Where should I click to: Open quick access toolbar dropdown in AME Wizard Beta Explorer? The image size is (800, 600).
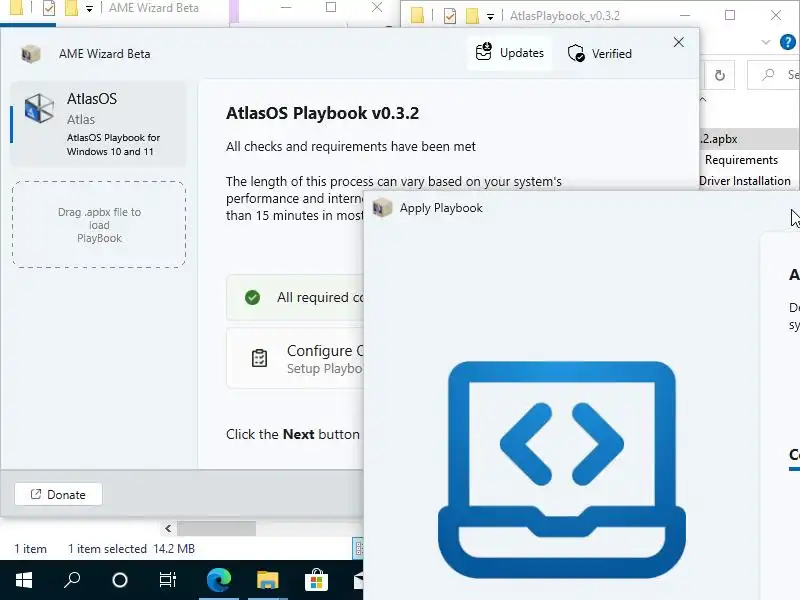point(89,9)
